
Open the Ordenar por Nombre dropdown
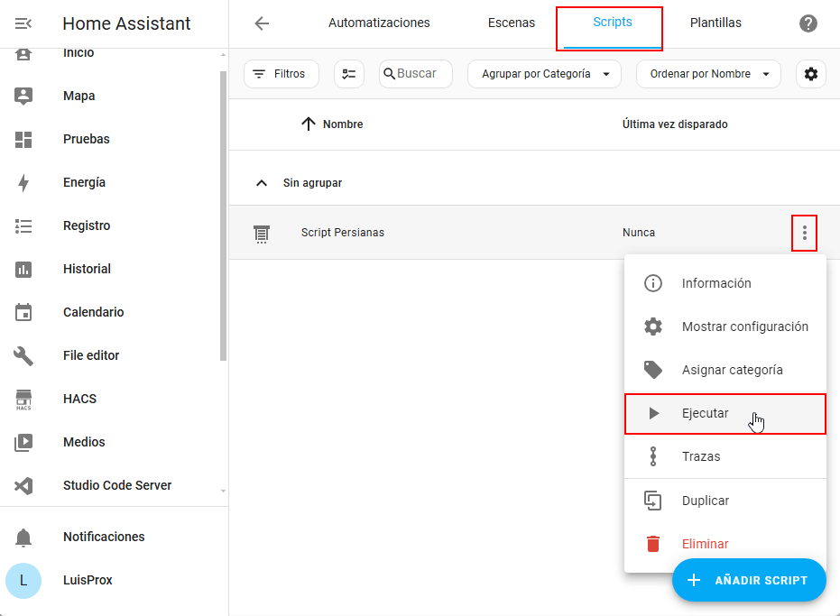708,74
